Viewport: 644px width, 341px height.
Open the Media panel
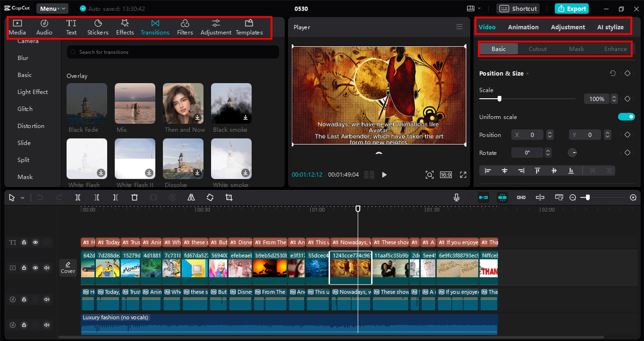click(17, 27)
